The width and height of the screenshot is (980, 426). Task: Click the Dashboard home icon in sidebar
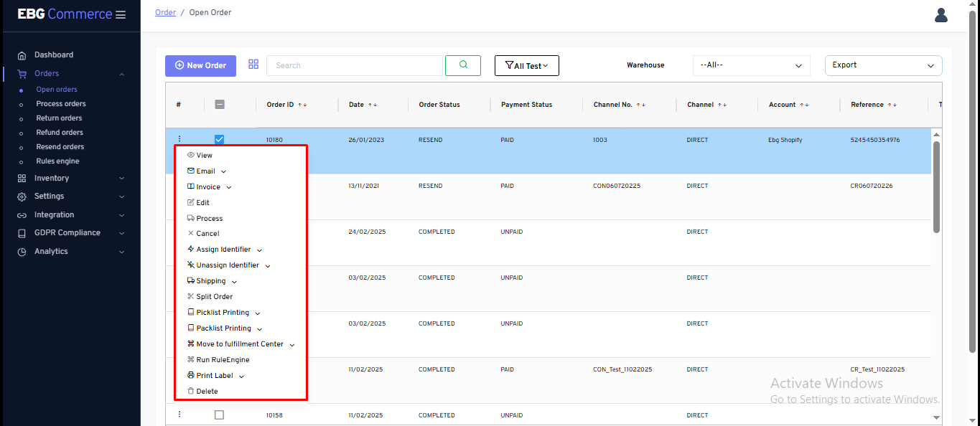point(22,55)
